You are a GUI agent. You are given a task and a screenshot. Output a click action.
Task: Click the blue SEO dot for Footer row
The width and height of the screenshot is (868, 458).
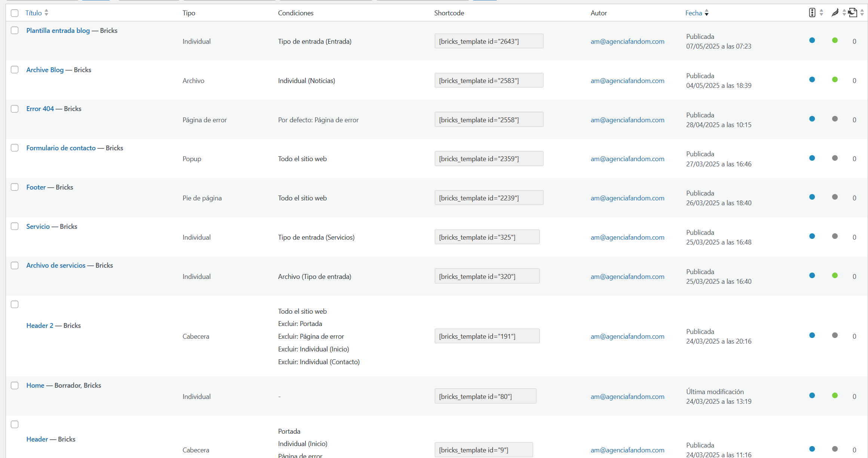[812, 197]
